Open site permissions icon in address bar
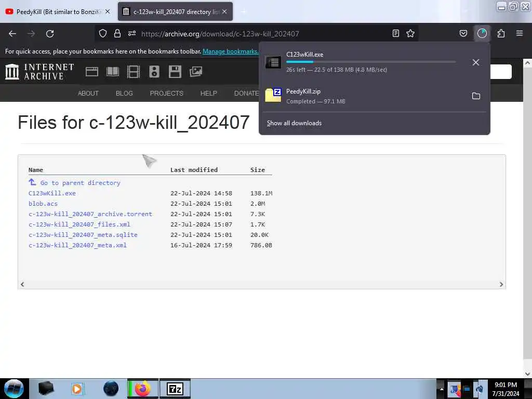This screenshot has width=532, height=399. tap(132, 33)
